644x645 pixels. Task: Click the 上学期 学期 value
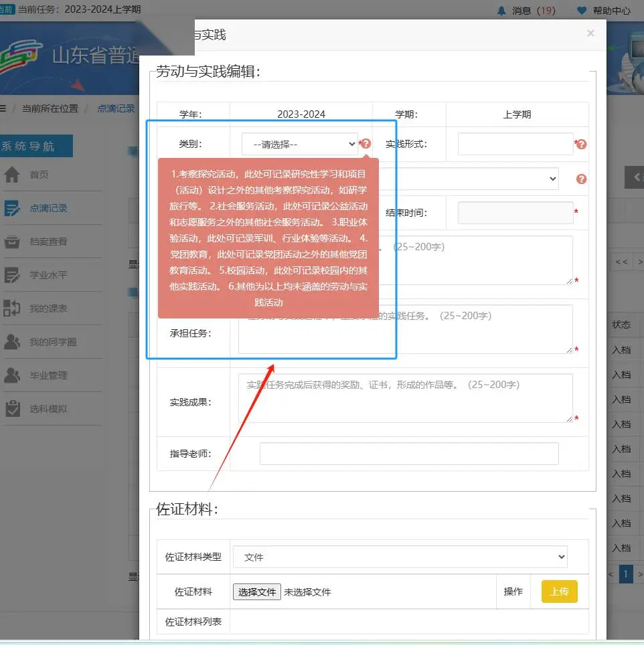point(517,114)
